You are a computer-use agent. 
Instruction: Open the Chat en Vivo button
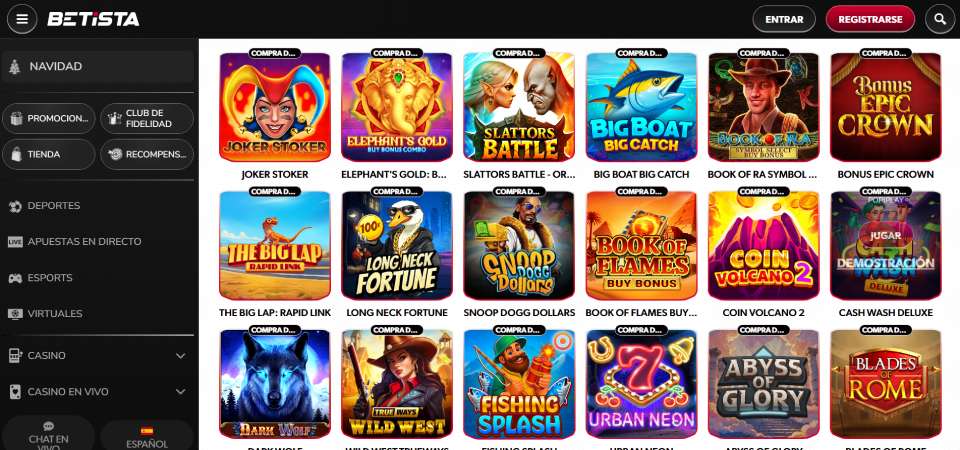(x=49, y=435)
